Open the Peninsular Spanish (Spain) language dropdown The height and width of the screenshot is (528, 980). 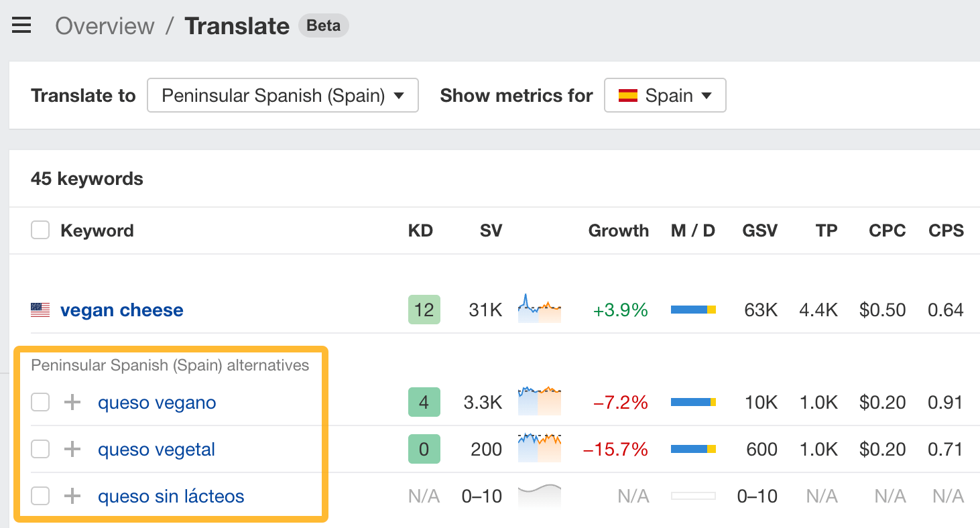click(x=282, y=95)
